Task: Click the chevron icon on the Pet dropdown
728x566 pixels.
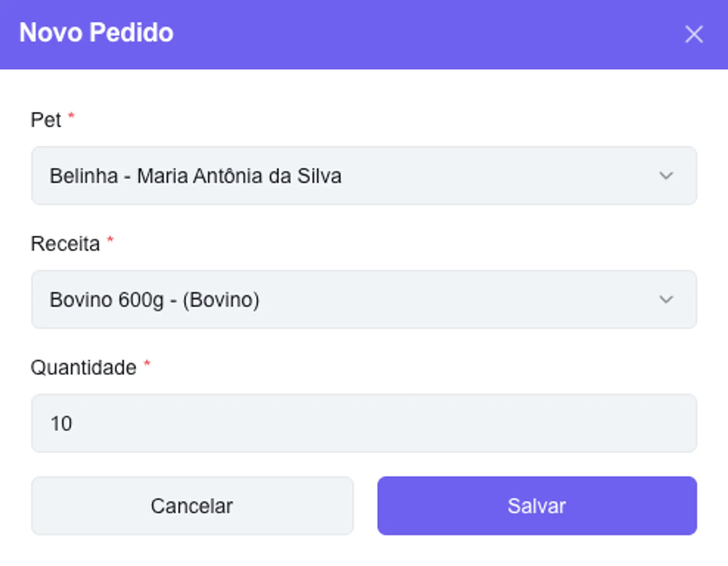Action: click(666, 176)
